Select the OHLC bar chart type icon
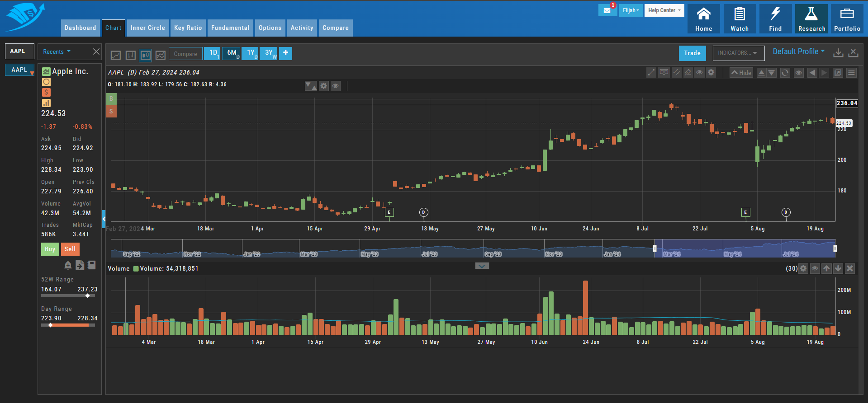The image size is (868, 403). [x=131, y=55]
